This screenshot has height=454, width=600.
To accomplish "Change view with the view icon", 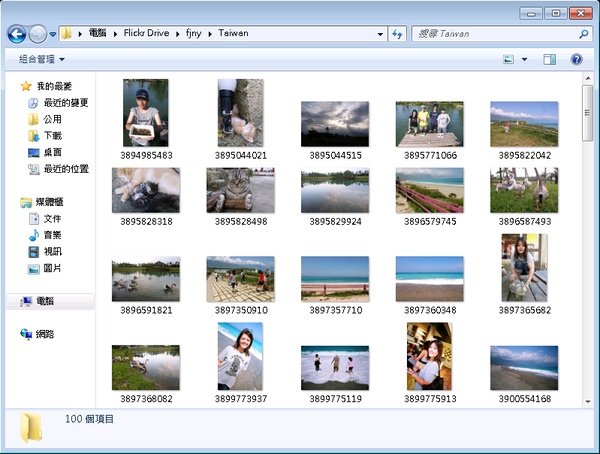I will click(508, 59).
